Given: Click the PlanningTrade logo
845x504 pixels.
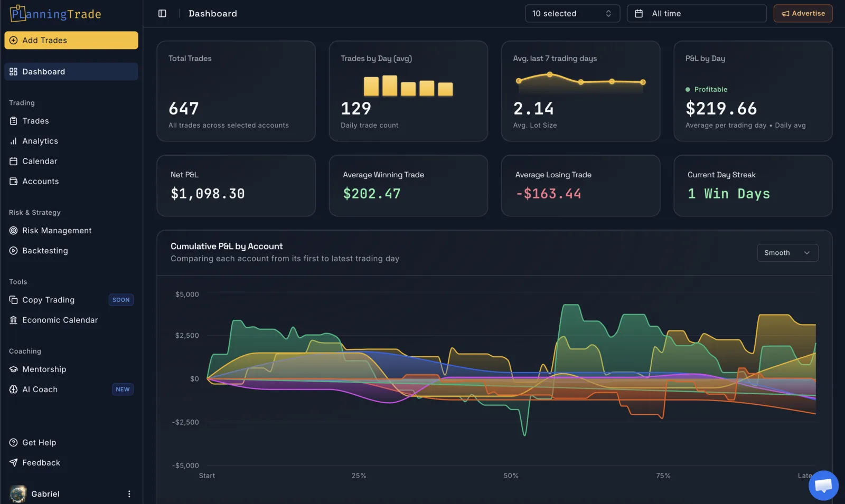Looking at the screenshot, I should [55, 14].
